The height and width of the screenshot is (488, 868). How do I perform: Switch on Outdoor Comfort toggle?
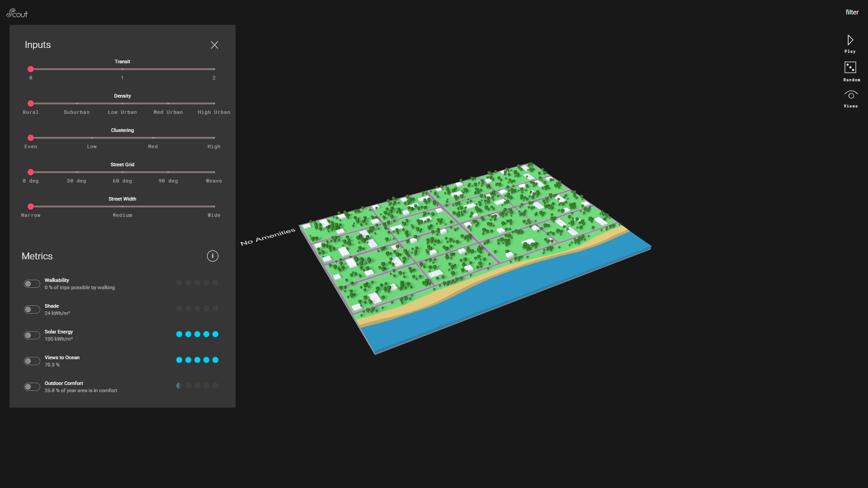tap(32, 387)
